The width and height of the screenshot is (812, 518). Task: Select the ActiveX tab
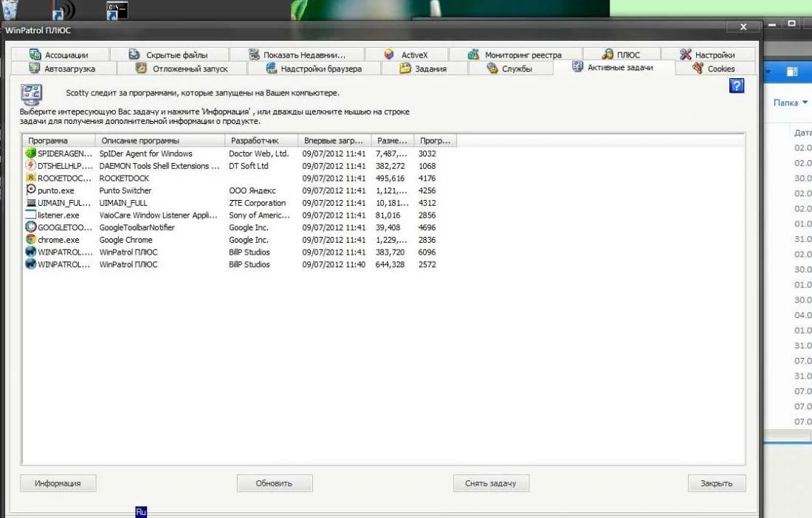[x=407, y=55]
